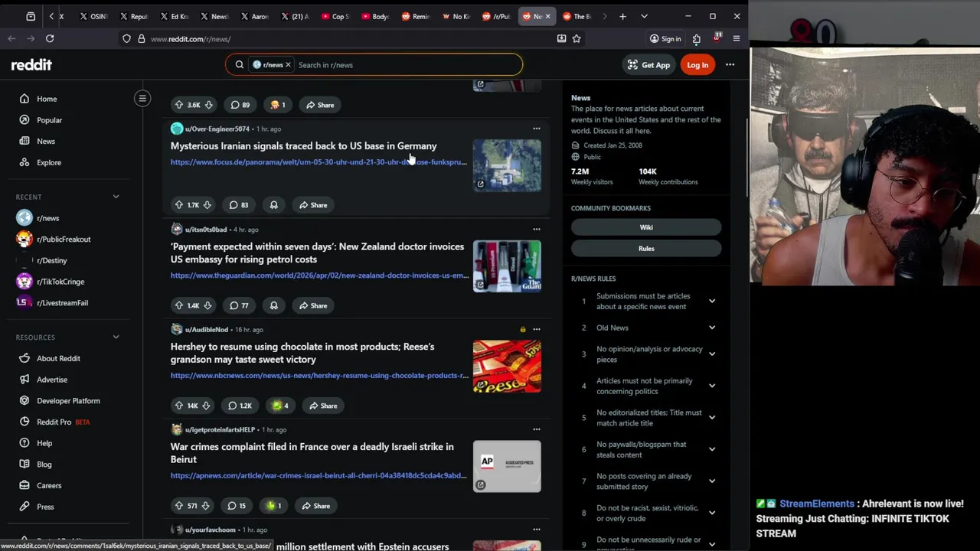Downvote the New Zealand doctor post
This screenshot has height=551, width=980.
pyautogui.click(x=207, y=305)
